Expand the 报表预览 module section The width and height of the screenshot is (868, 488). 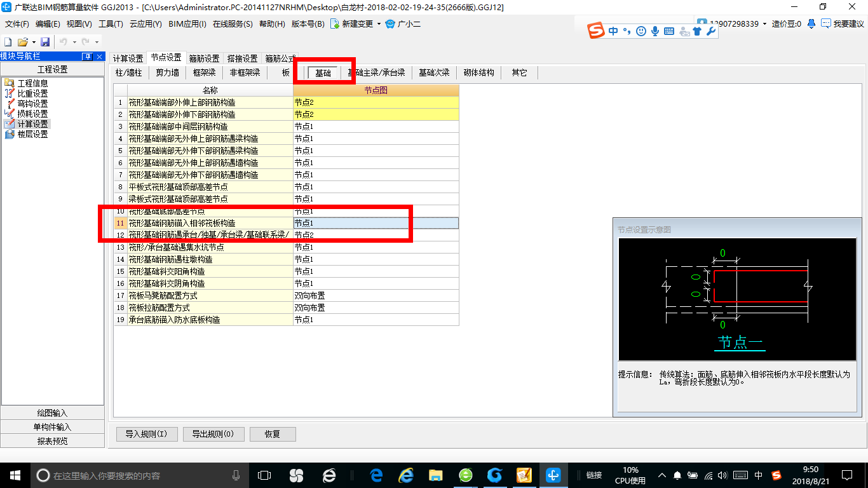tap(52, 441)
